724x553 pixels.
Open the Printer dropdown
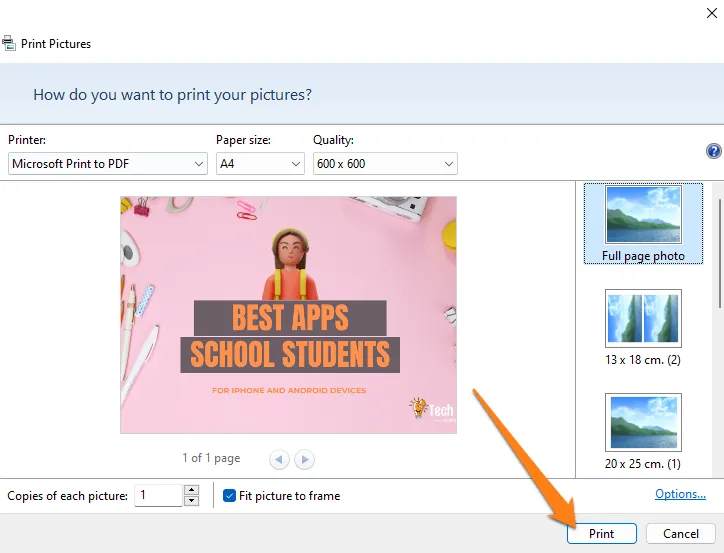(108, 164)
